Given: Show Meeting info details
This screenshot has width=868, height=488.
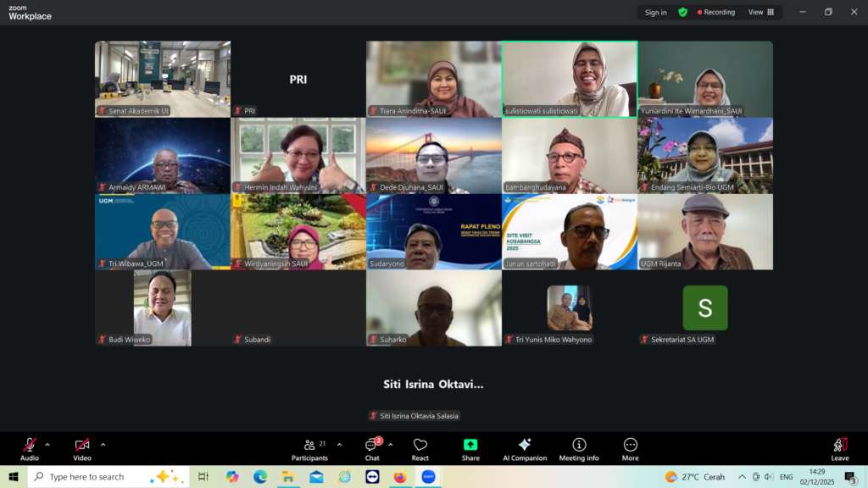Looking at the screenshot, I should pyautogui.click(x=579, y=449).
